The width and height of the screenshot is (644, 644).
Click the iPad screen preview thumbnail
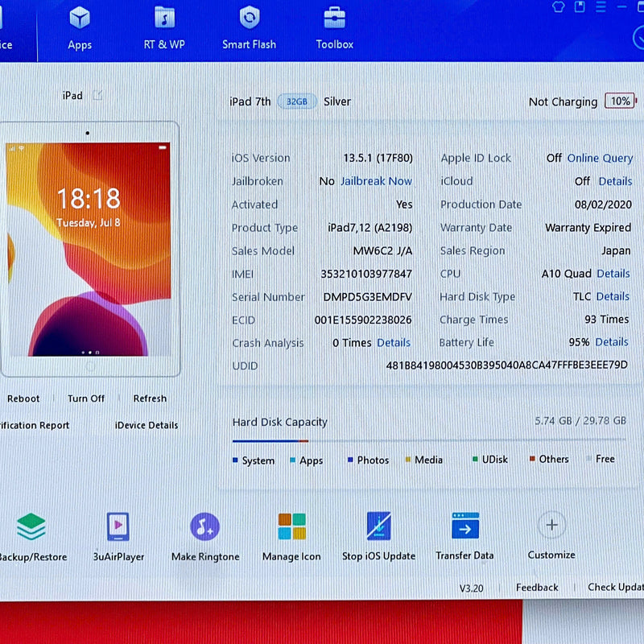click(89, 250)
